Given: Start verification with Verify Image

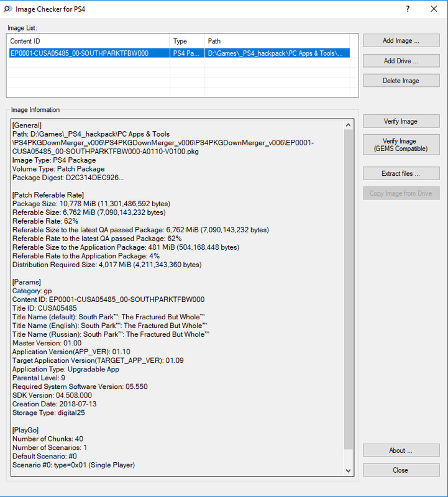Looking at the screenshot, I should 401,121.
